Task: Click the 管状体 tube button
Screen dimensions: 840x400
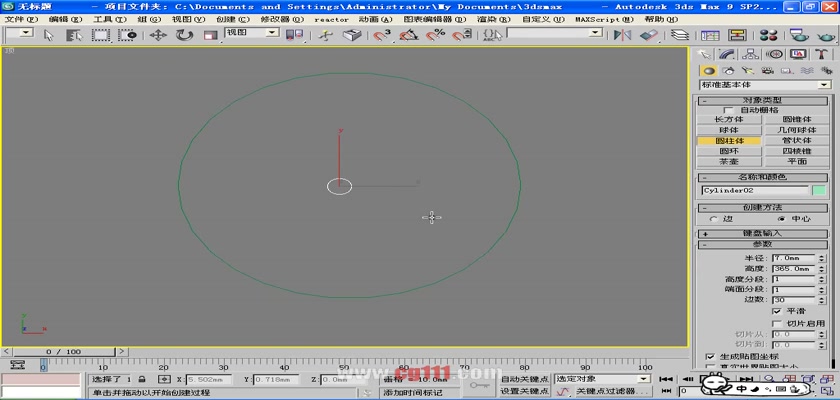Action: [797, 140]
